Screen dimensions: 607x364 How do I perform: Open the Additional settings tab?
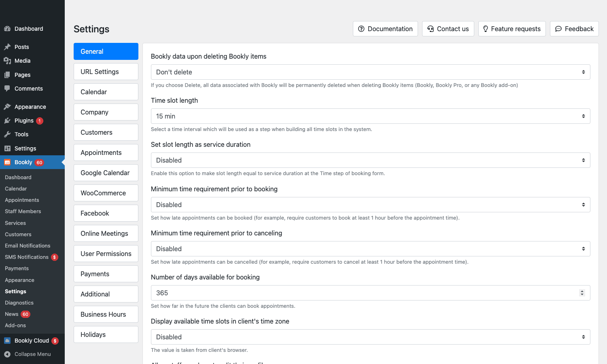(x=106, y=294)
